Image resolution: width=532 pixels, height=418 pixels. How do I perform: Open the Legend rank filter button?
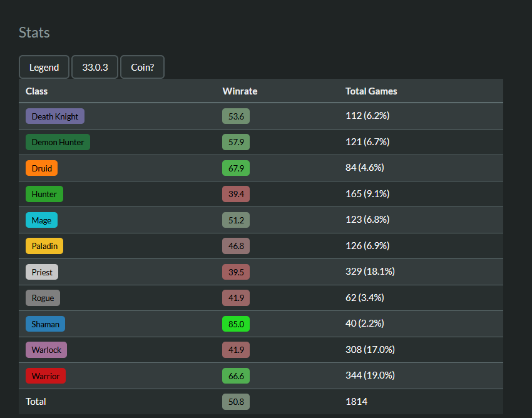[44, 67]
